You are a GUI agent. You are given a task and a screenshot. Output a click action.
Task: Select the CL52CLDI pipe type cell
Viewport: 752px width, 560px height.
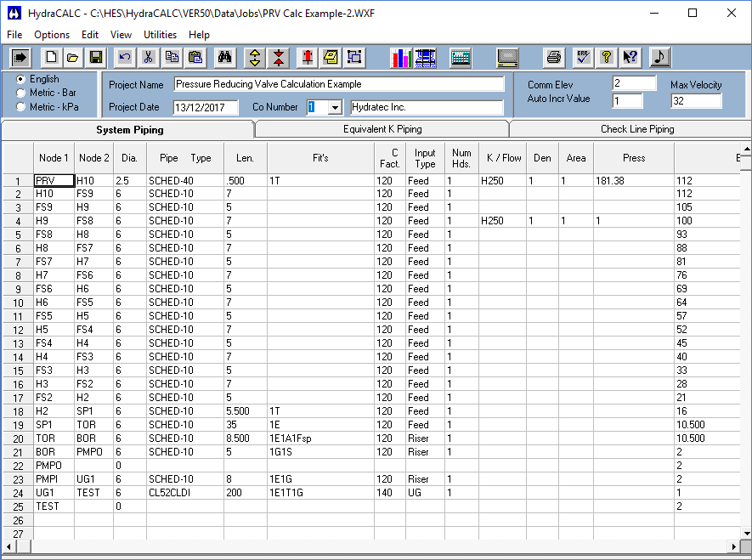185,493
